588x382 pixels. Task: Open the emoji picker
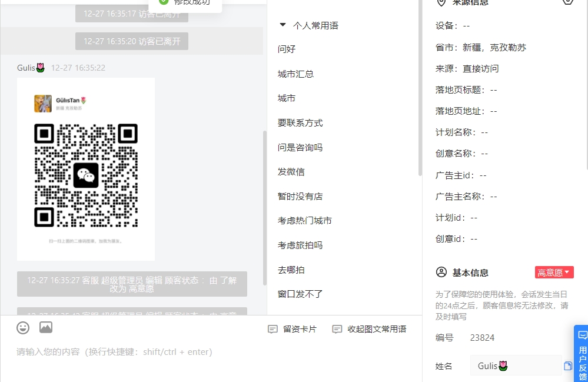click(x=23, y=328)
